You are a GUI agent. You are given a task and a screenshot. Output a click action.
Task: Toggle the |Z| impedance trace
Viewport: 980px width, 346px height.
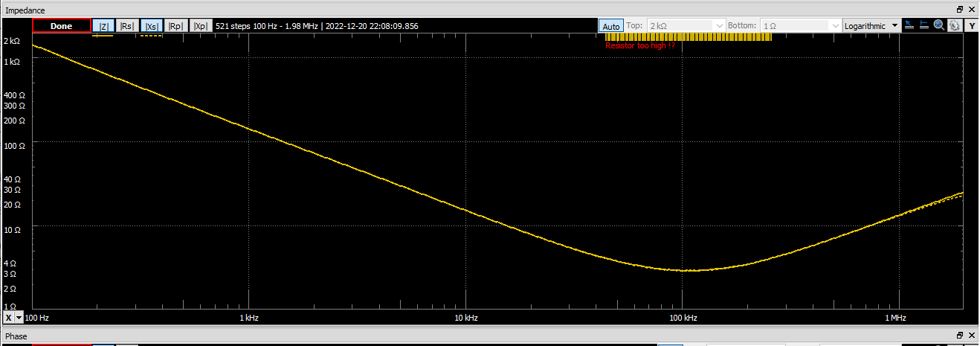[x=104, y=26]
